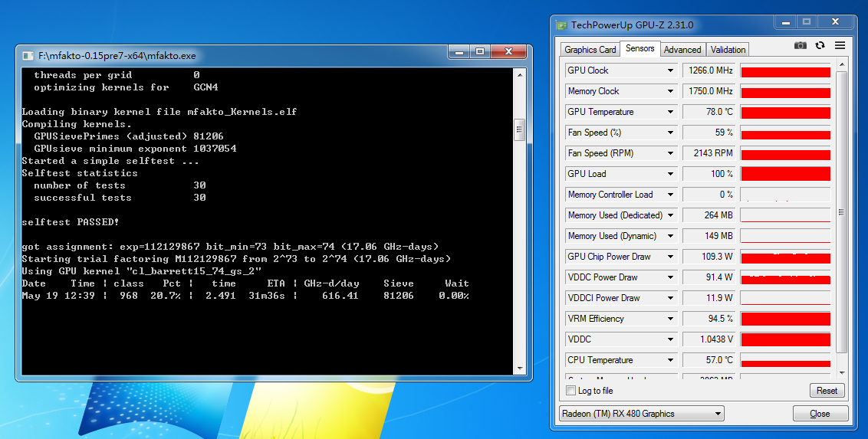Click the 31m36s ETA value in console
Viewport: 868px width, 439px height.
coord(267,296)
